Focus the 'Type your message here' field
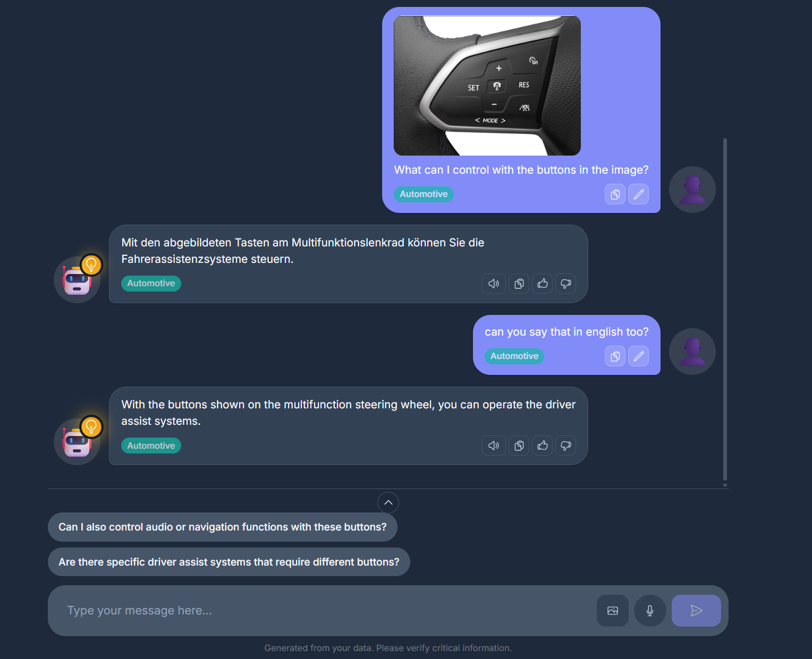Screen dimensions: 812x659 point(319,611)
